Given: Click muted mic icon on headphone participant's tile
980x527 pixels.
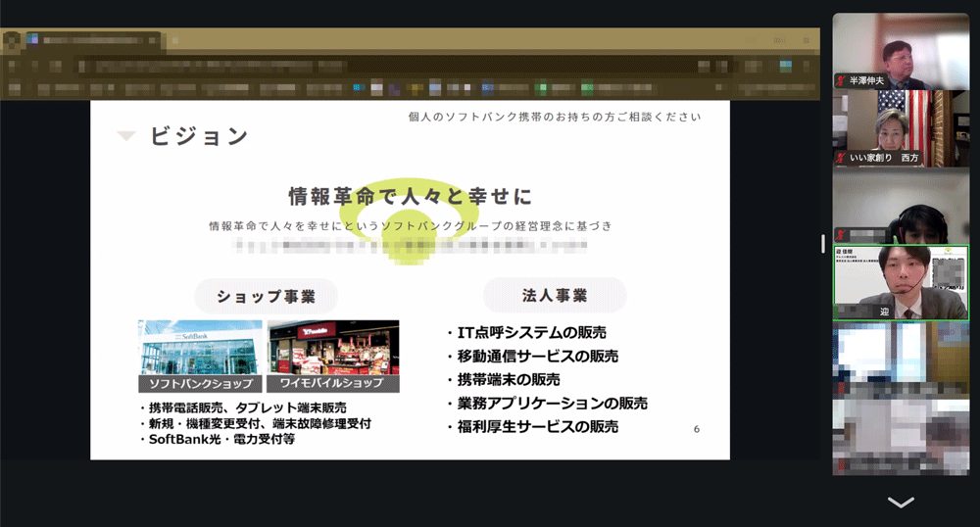Looking at the screenshot, I should (840, 235).
